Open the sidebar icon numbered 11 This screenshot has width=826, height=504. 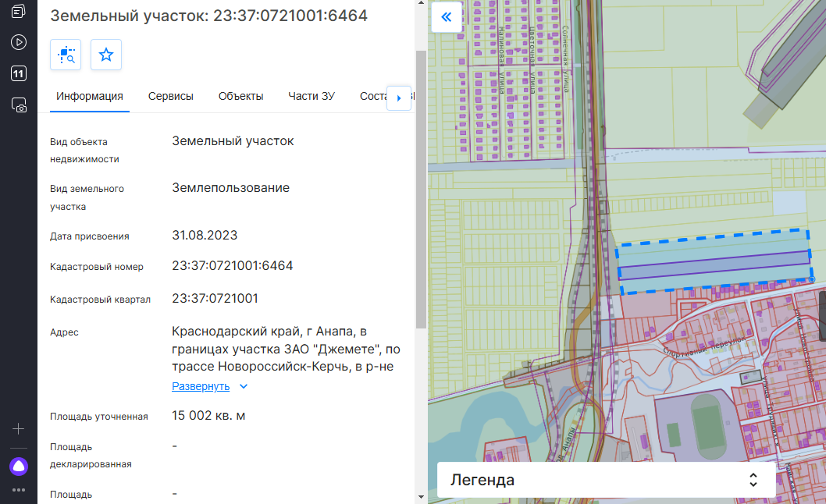coord(19,74)
